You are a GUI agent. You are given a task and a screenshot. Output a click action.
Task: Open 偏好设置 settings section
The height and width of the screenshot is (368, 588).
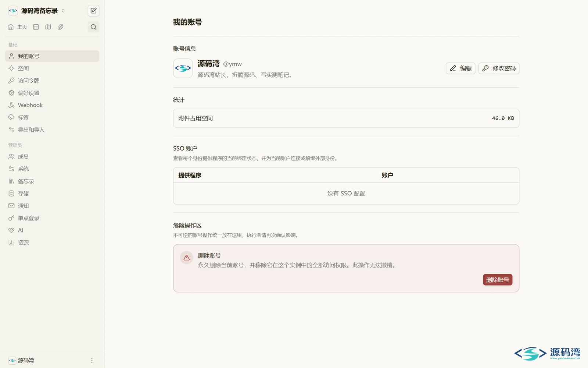point(52,93)
